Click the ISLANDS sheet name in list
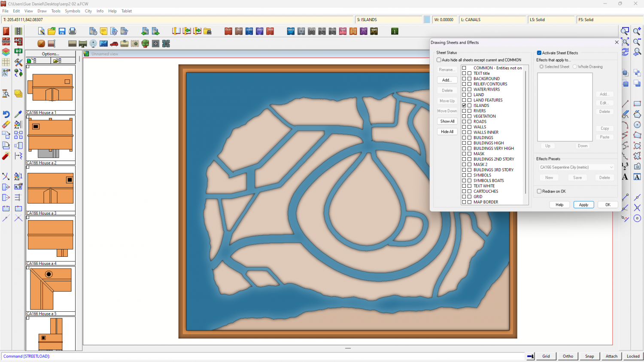This screenshot has width=644, height=362. (x=481, y=106)
